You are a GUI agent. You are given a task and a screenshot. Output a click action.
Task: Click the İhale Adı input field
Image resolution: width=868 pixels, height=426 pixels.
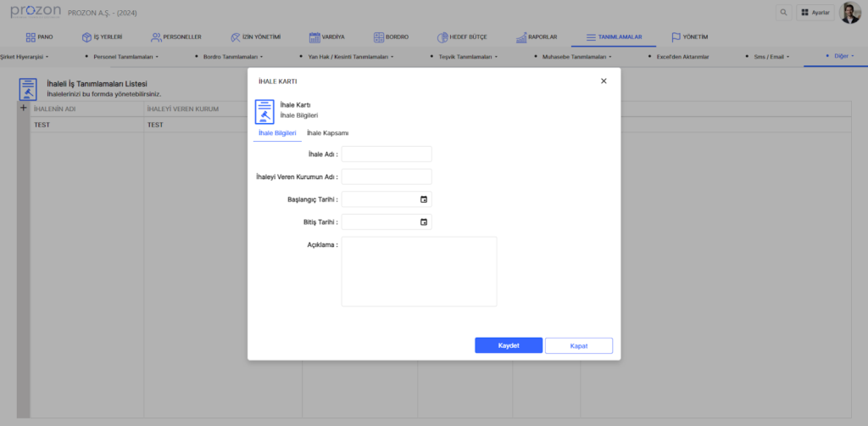(x=387, y=154)
